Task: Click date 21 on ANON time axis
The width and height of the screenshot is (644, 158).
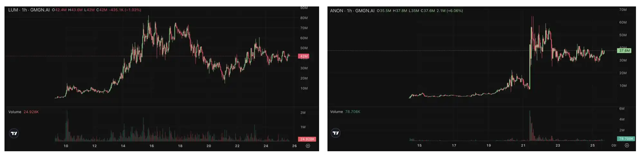Action: (523, 145)
